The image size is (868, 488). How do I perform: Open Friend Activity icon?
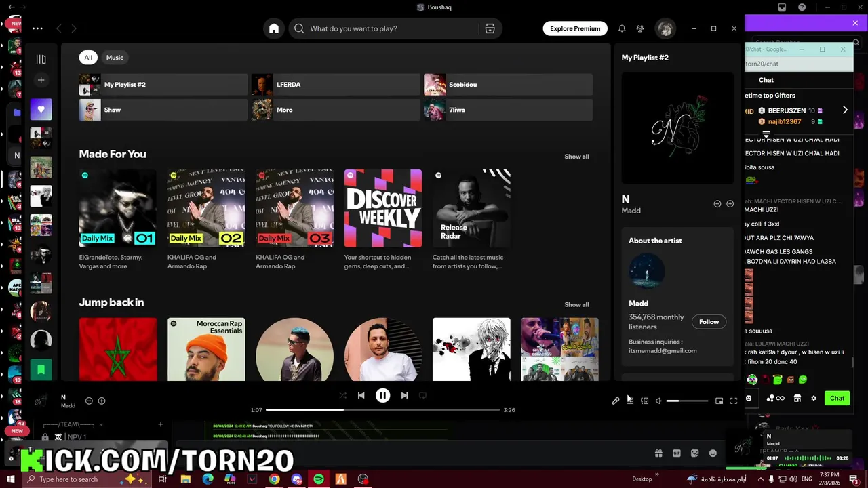(640, 28)
